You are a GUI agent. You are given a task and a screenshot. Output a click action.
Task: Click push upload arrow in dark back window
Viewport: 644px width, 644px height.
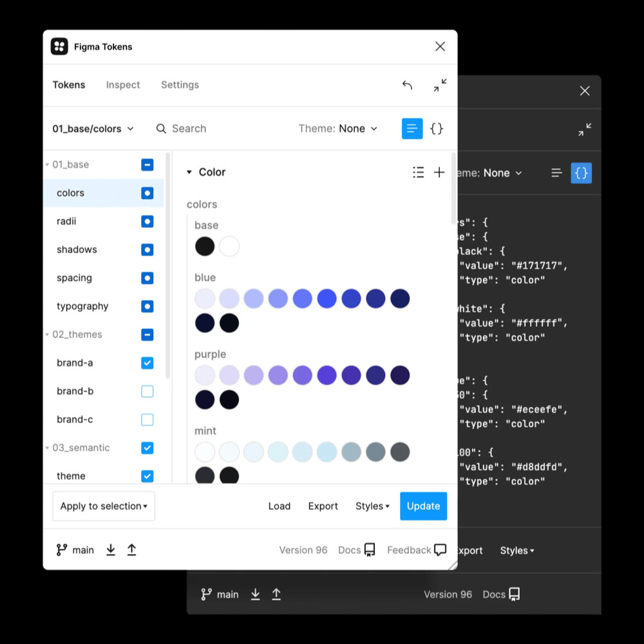[x=276, y=594]
